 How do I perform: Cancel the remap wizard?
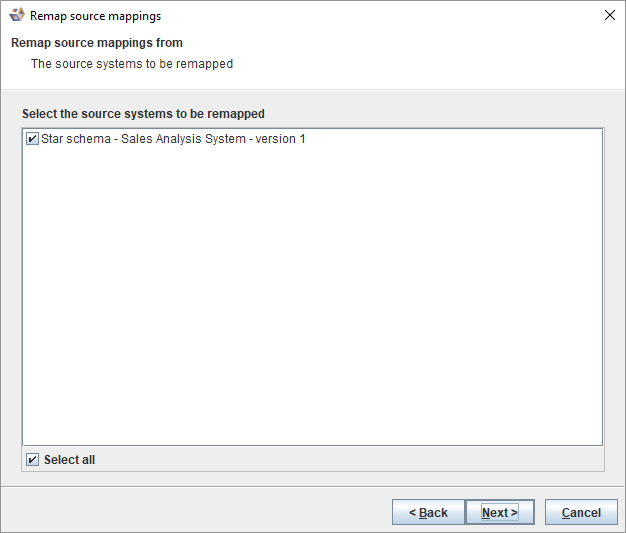pos(581,513)
